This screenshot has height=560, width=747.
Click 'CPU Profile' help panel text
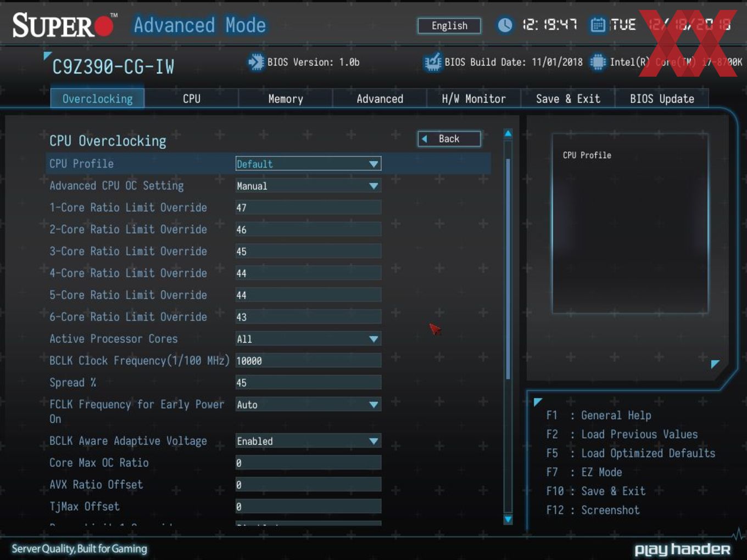tap(587, 155)
